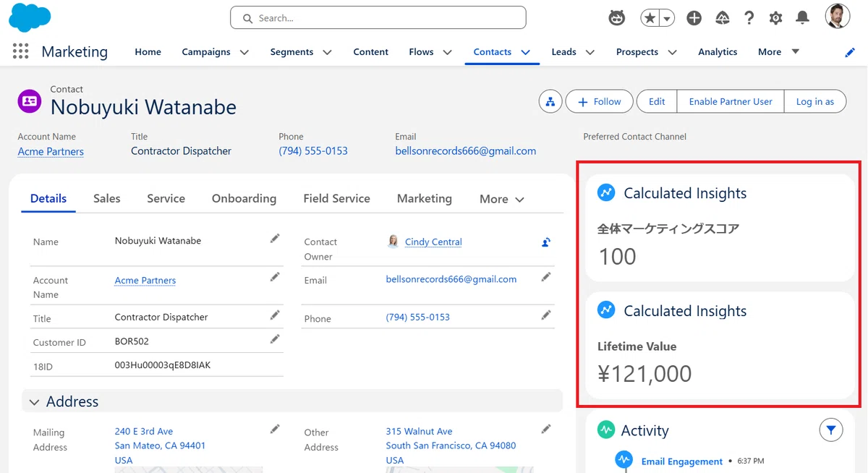Open the More navigation menu
Viewport: 868px width, 473px height.
pyautogui.click(x=778, y=52)
